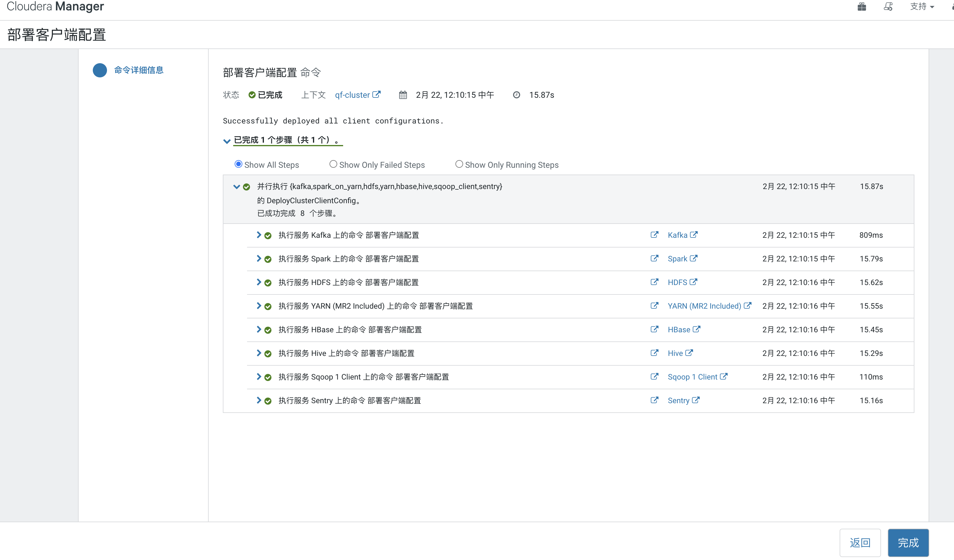Click green check icon on YARN row
This screenshot has width=954, height=560.
pos(268,307)
